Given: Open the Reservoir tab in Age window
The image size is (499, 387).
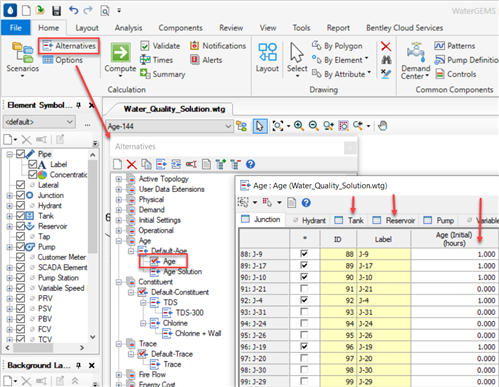Looking at the screenshot, I should click(393, 220).
